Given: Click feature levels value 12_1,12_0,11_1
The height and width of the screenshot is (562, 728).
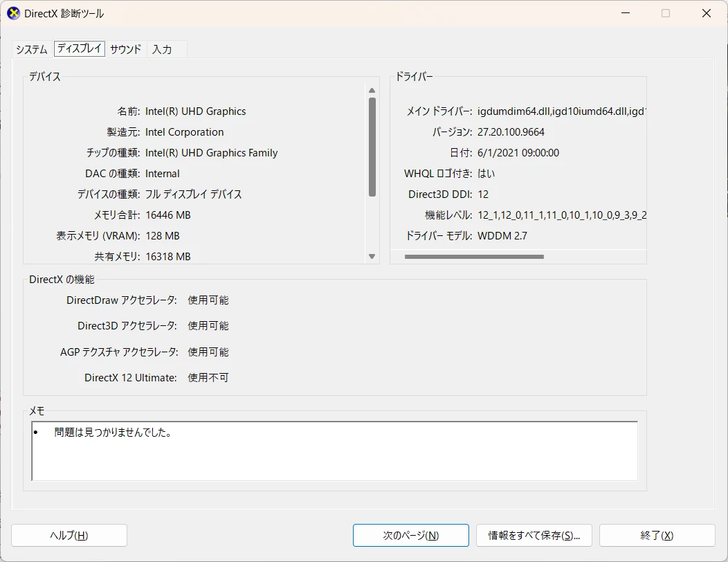Looking at the screenshot, I should coord(562,215).
